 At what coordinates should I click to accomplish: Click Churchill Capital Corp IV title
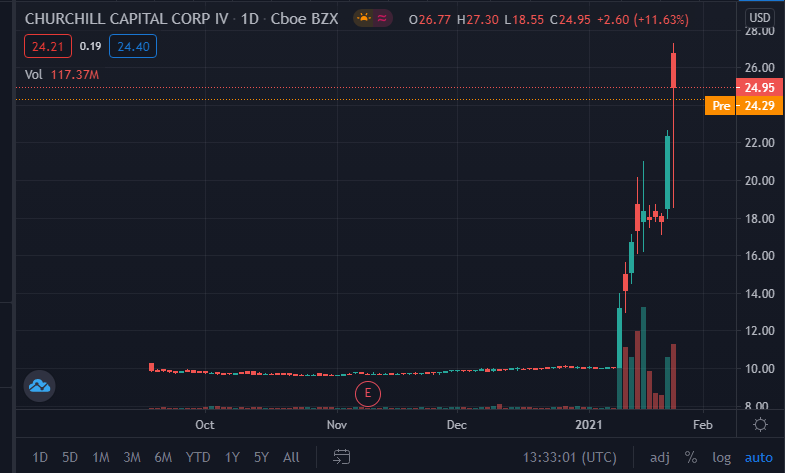[127, 19]
